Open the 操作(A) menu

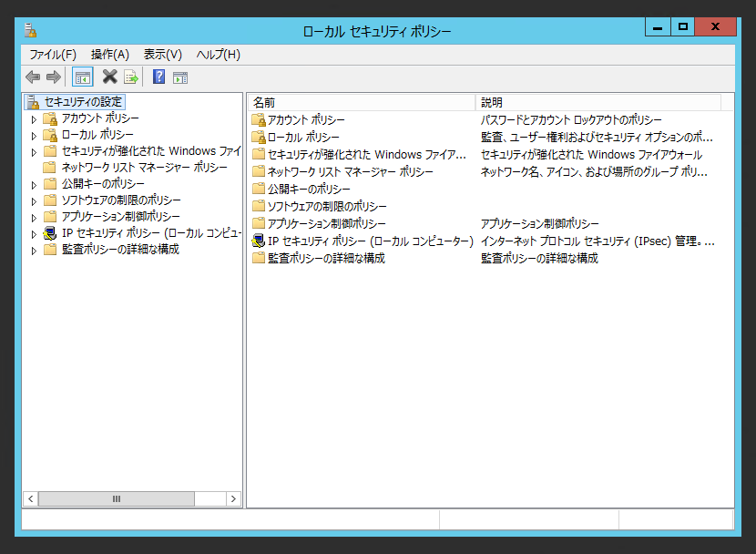110,55
